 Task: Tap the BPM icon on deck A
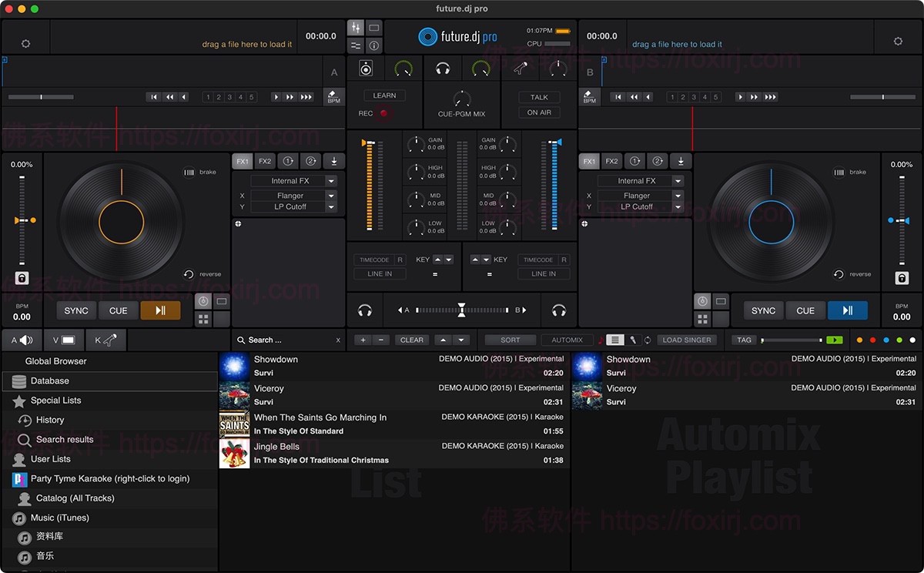(x=333, y=97)
